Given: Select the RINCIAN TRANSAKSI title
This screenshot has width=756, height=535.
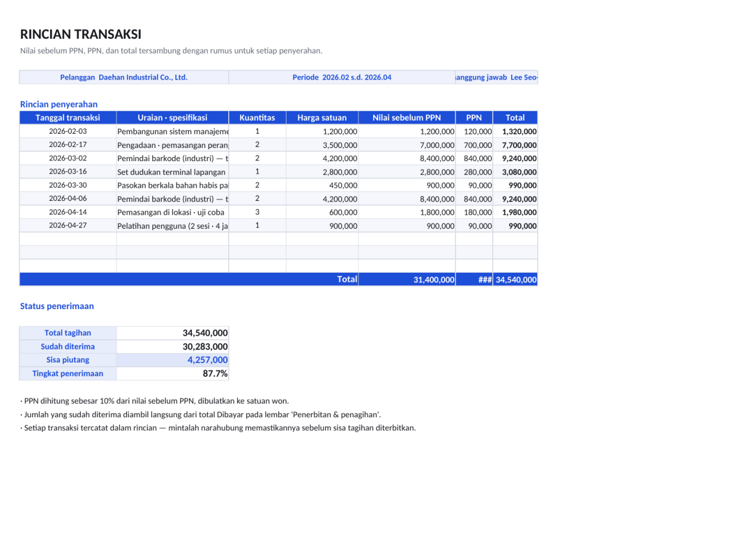Looking at the screenshot, I should (x=81, y=34).
